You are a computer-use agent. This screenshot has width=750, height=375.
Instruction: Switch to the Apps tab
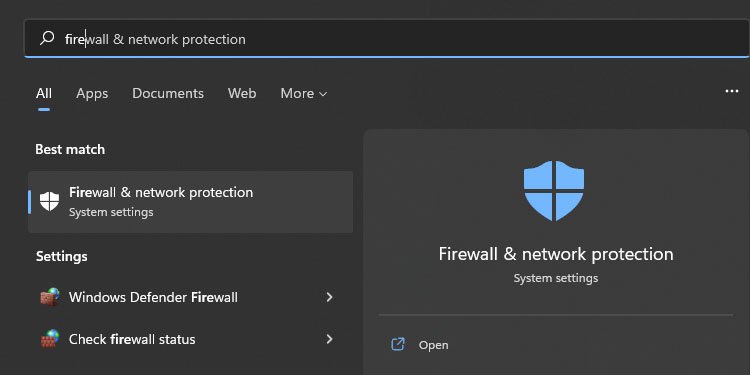[92, 93]
